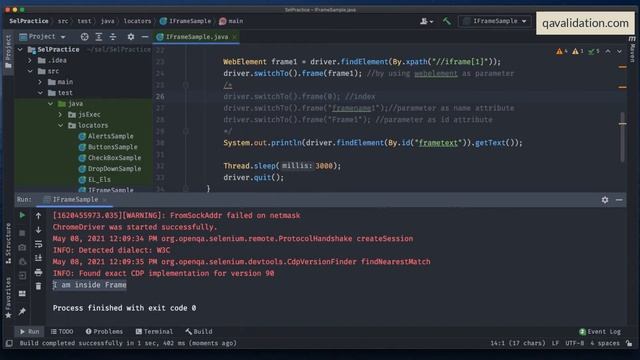The image size is (640, 360).
Task: Click the read-only lock icon in status bar
Action: [x=629, y=343]
